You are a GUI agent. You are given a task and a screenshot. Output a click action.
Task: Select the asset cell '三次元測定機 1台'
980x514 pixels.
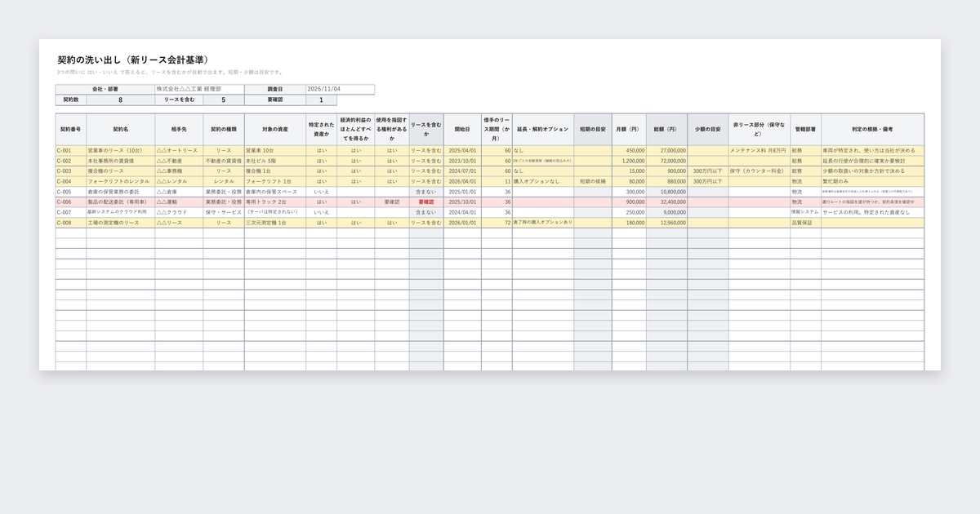click(275, 222)
